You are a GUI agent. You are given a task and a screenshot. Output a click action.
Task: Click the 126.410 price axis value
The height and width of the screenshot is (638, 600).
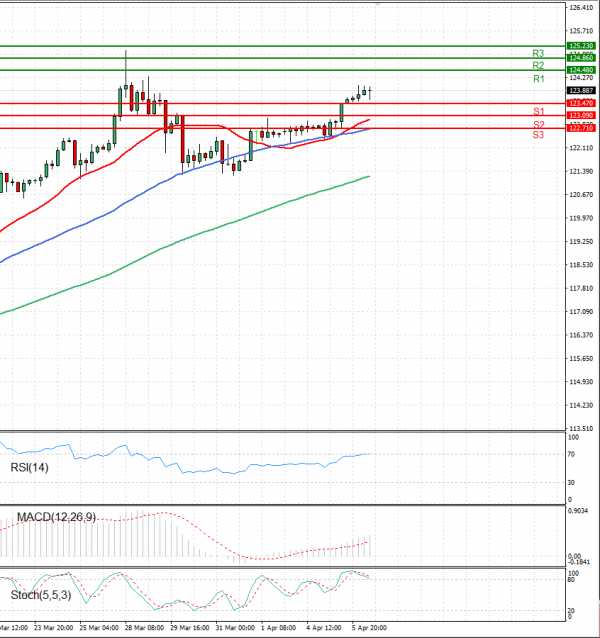581,7
